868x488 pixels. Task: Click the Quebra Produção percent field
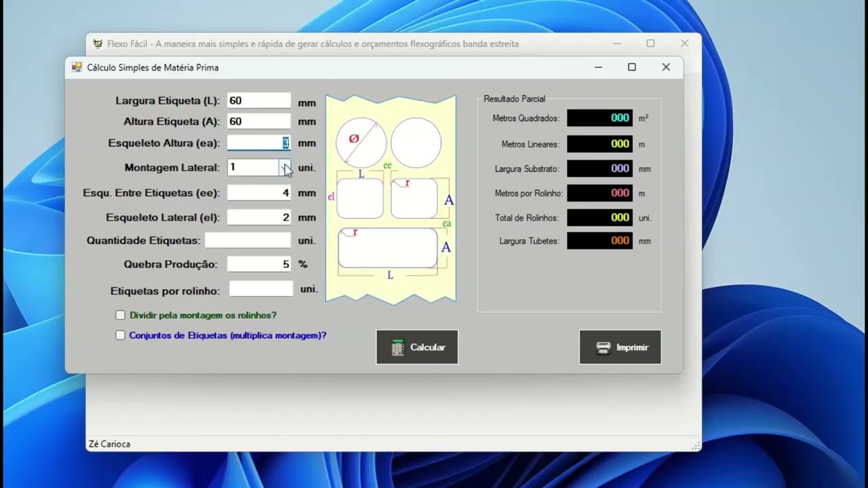point(258,264)
